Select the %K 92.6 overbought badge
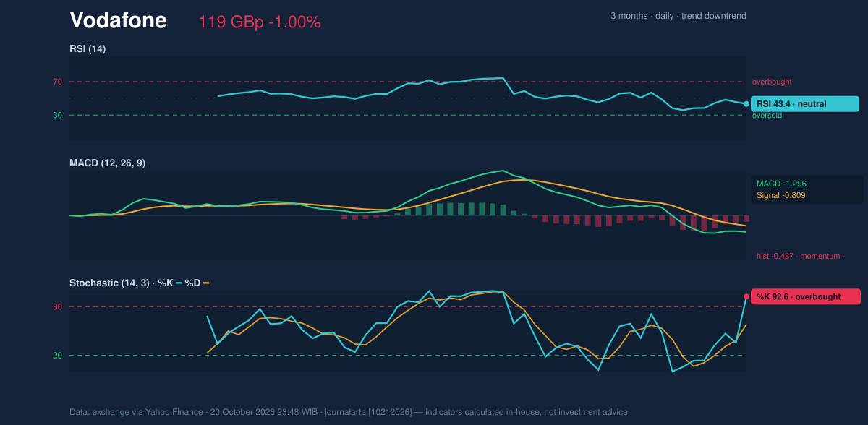The height and width of the screenshot is (425, 868). pyautogui.click(x=806, y=296)
